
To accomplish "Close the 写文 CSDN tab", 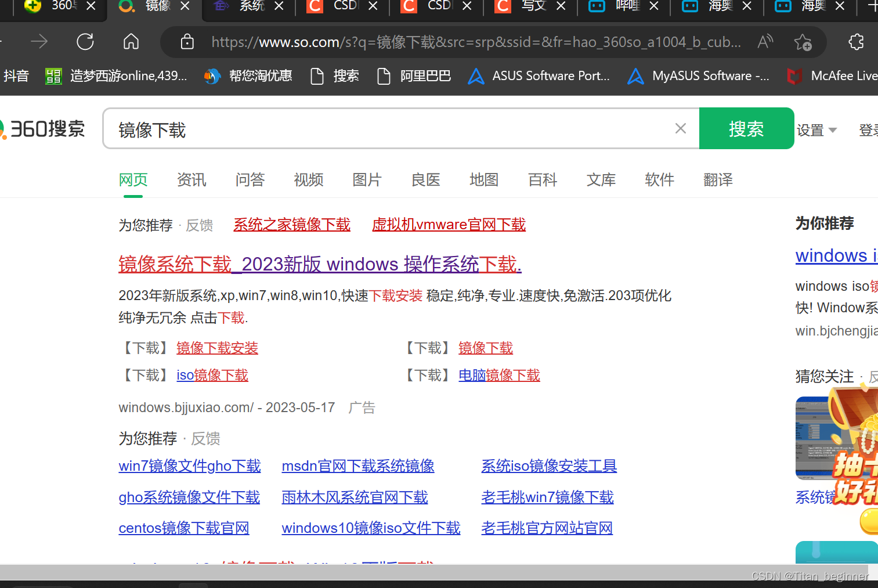I will [x=561, y=6].
